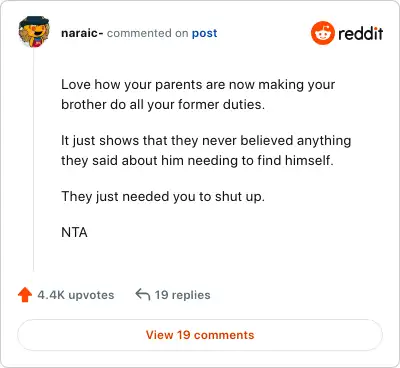Click the word 'comments' inside bottom button
The image size is (400, 368).
click(x=224, y=335)
